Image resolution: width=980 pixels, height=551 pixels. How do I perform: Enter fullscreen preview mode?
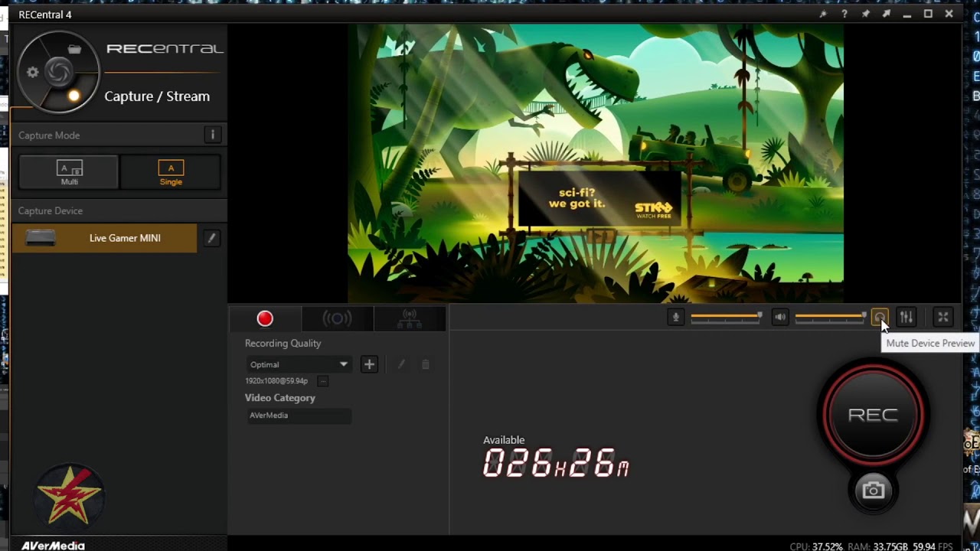[943, 317]
